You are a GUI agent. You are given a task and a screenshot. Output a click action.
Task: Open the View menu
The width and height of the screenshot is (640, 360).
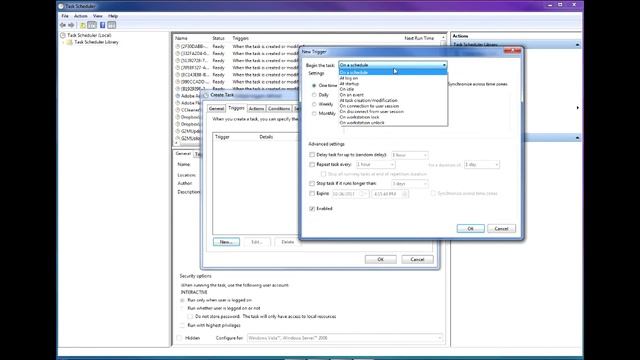pos(98,16)
